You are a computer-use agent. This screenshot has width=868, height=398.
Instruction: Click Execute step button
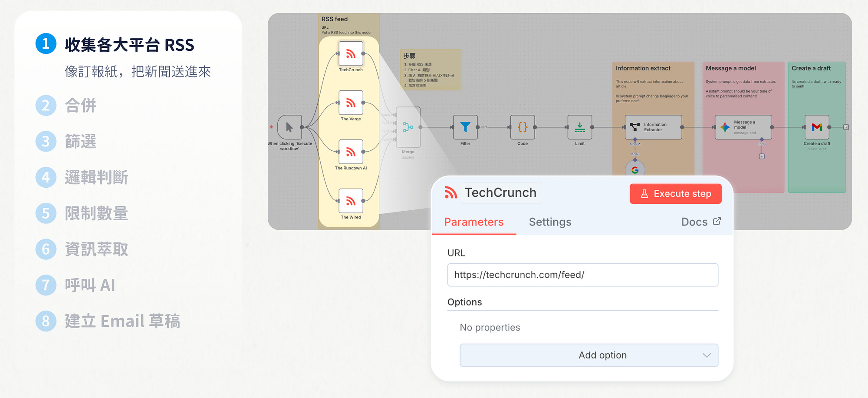676,194
